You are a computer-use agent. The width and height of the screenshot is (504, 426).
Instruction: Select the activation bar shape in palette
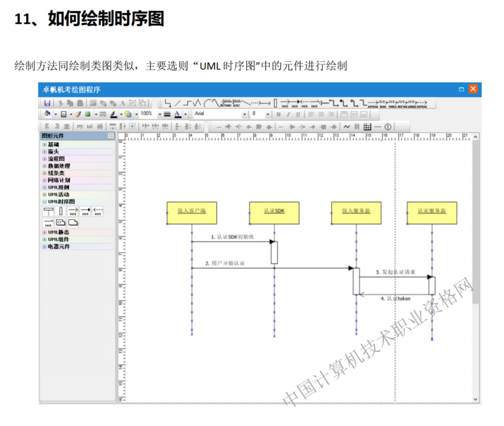(x=61, y=211)
